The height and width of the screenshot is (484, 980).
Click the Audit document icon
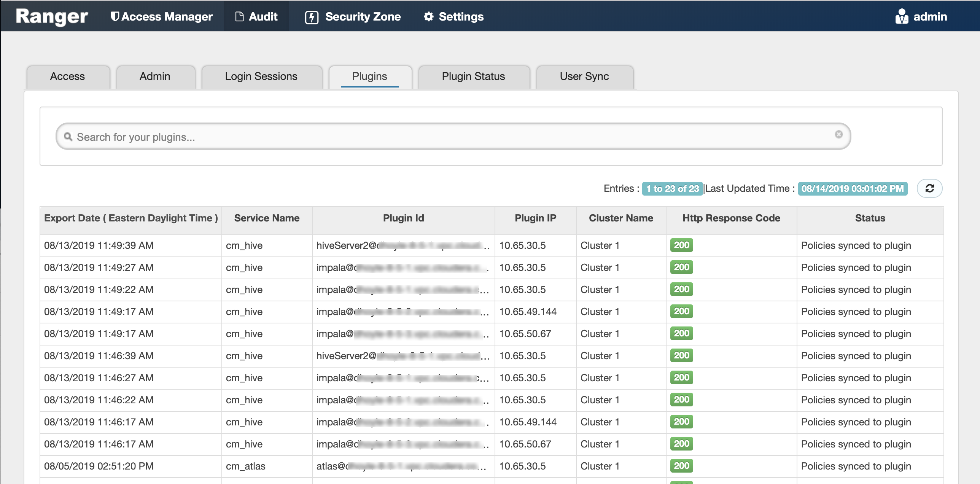click(239, 17)
